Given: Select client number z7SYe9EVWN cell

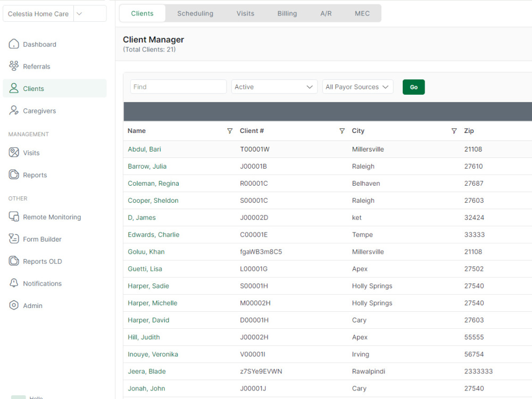Looking at the screenshot, I should pos(261,371).
